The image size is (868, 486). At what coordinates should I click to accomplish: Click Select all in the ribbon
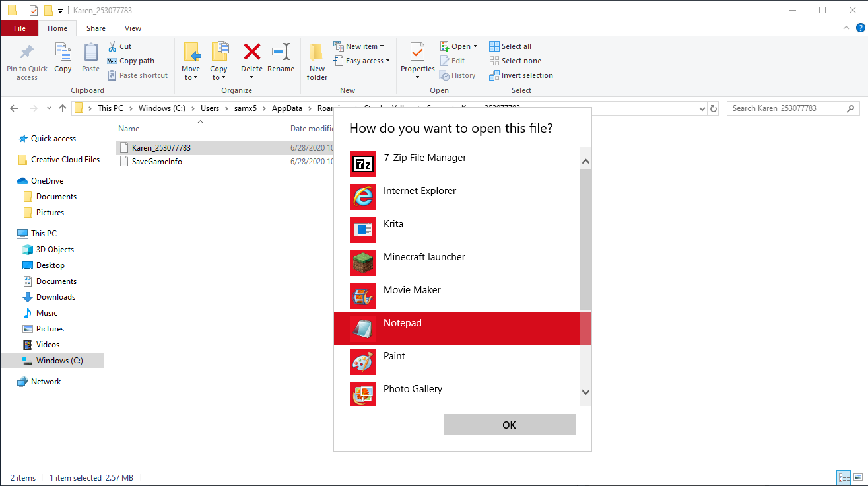pos(510,46)
